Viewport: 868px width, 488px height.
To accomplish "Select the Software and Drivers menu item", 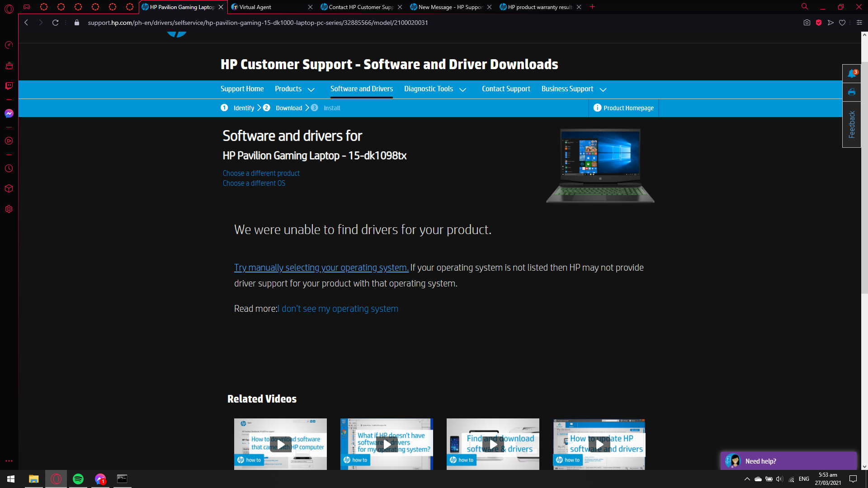I will (x=362, y=89).
